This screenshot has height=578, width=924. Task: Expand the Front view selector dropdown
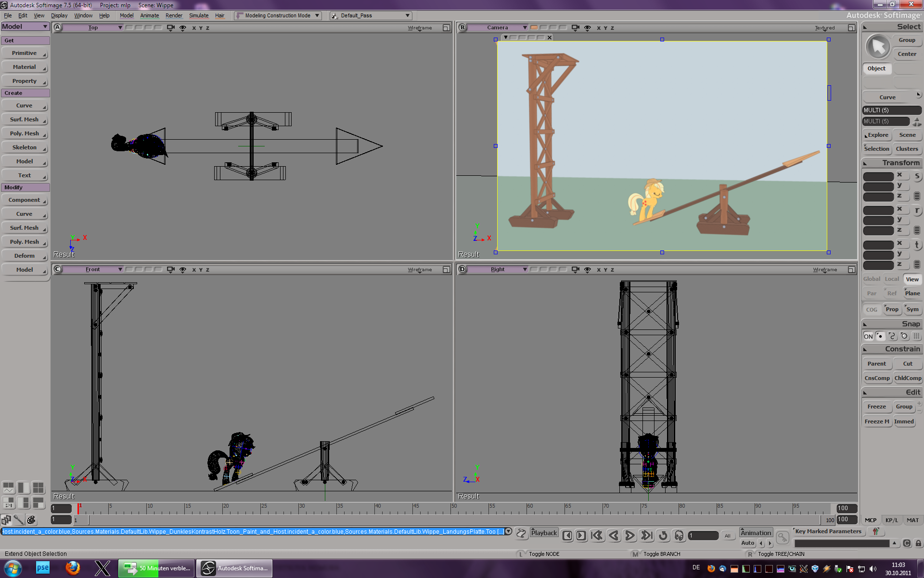pos(120,269)
